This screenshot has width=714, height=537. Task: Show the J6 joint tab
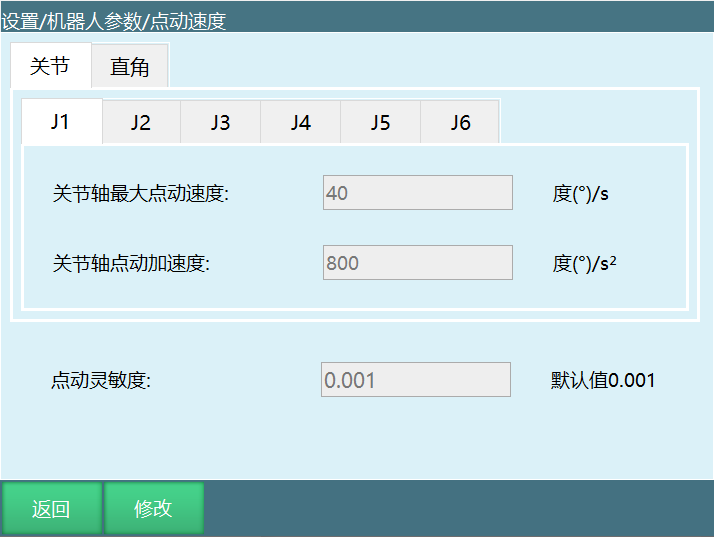pyautogui.click(x=460, y=123)
